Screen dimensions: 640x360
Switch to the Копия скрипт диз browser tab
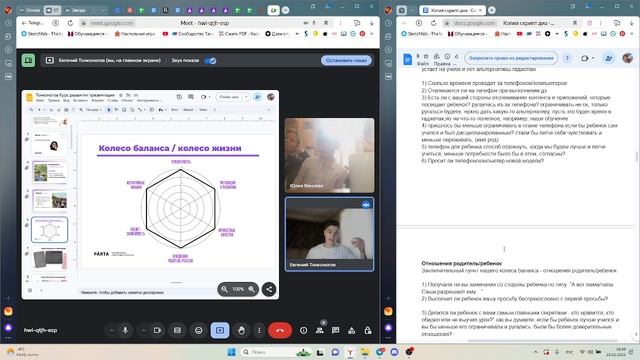pyautogui.click(x=452, y=10)
